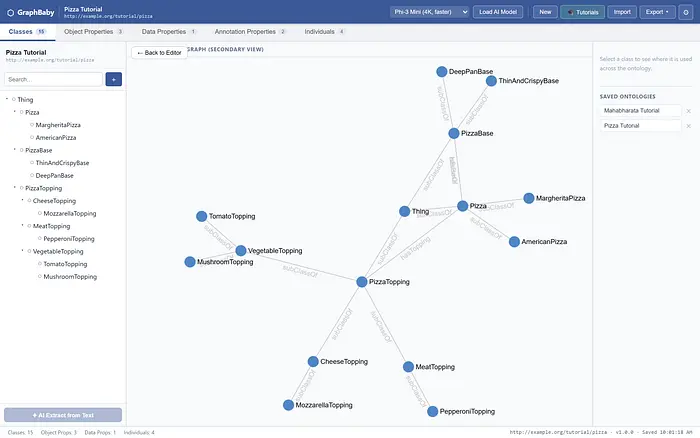Image resolution: width=700 pixels, height=438 pixels.
Task: Click Back to Editor button
Action: pos(159,53)
